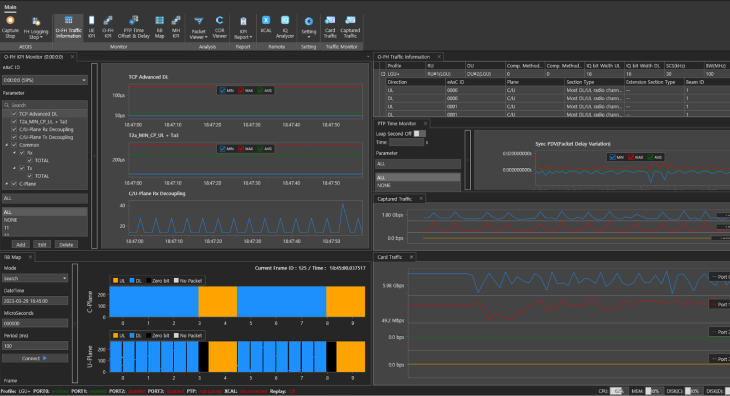Viewport: 730px width, 396px height.
Task: Open the UE KPI monitor
Action: (91, 27)
